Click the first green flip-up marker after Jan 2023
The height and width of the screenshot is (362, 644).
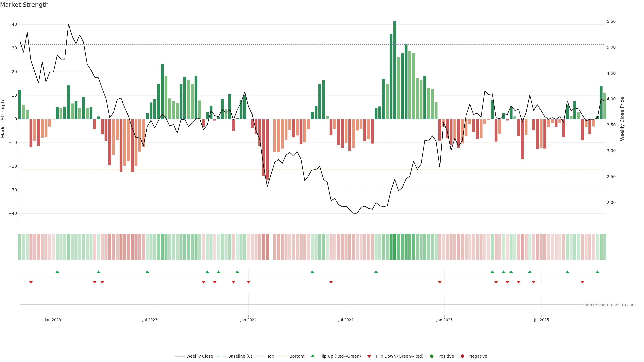click(57, 272)
